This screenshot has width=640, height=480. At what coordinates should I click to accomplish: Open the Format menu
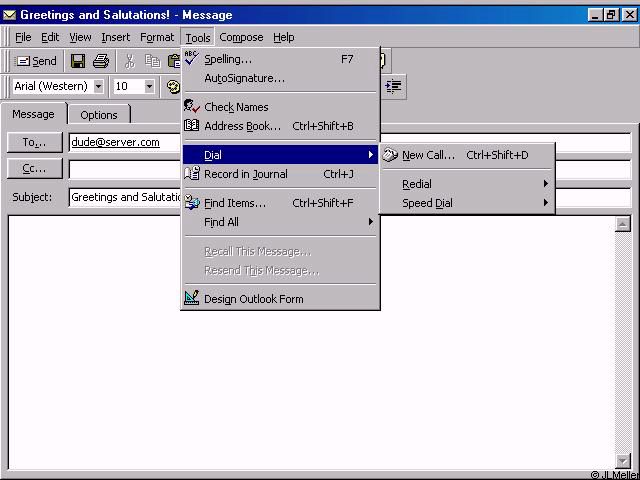[x=157, y=38]
